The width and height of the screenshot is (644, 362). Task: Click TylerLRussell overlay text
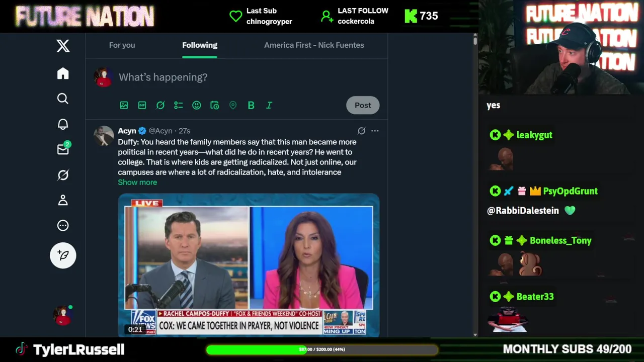pos(78,349)
